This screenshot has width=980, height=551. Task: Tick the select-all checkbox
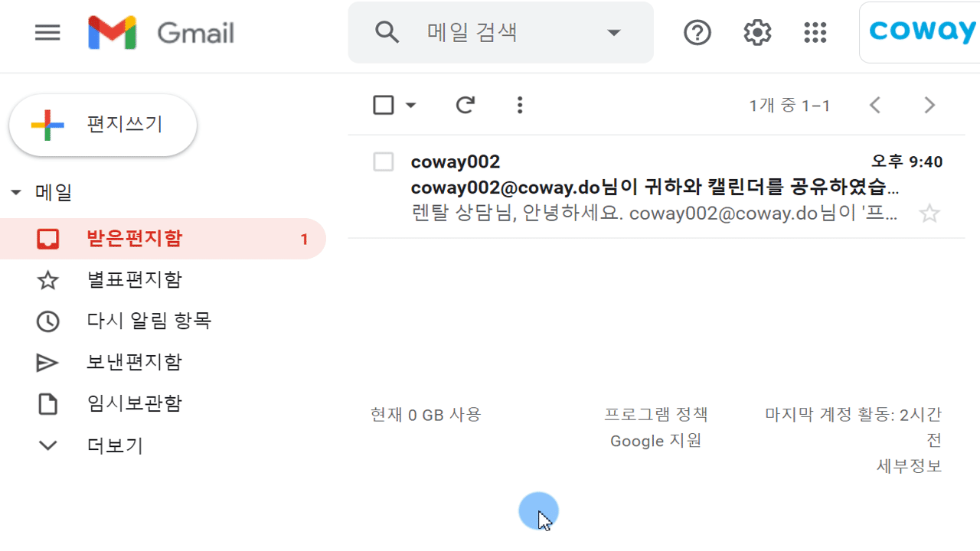pos(384,105)
